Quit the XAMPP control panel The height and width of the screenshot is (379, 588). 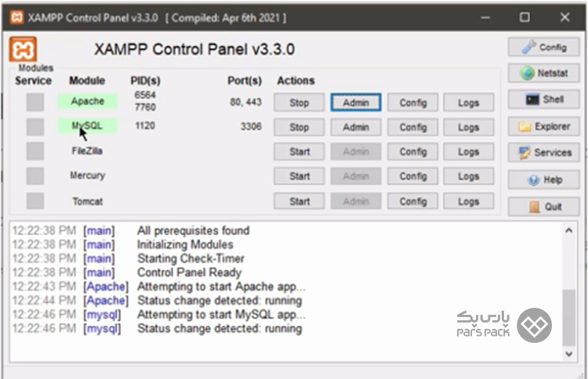tap(544, 207)
